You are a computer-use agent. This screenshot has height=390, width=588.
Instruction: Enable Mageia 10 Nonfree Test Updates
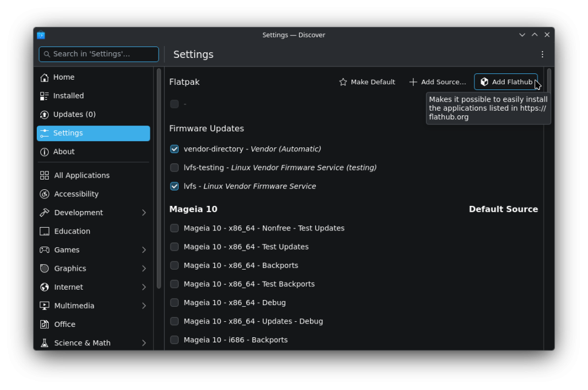click(x=175, y=228)
